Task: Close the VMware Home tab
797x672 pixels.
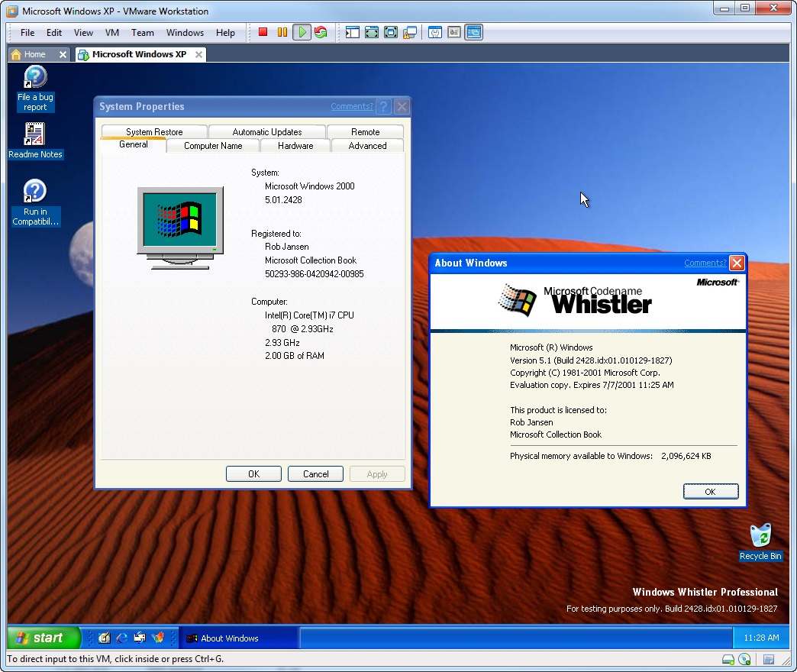Action: pyautogui.click(x=63, y=54)
